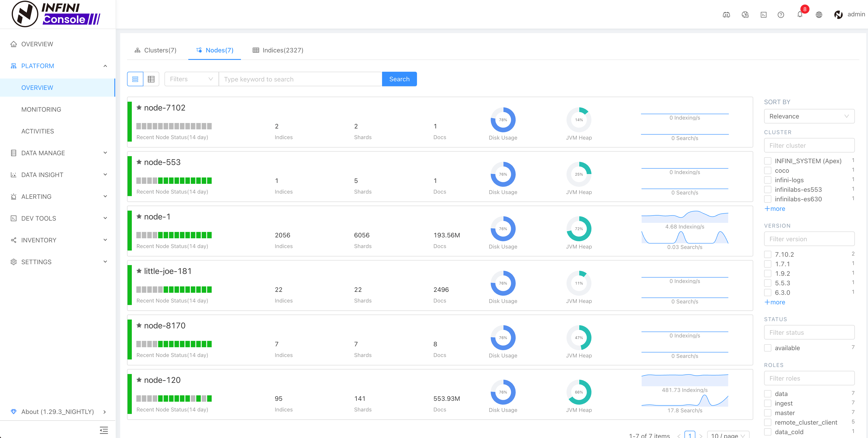Open the Filters dropdown
Screen dimensions: 868x438
(191, 79)
